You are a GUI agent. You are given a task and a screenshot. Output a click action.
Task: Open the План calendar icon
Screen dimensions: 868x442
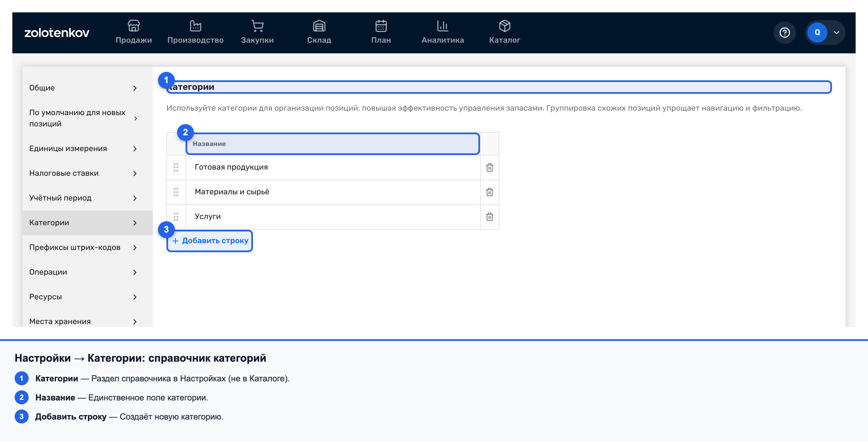click(381, 26)
